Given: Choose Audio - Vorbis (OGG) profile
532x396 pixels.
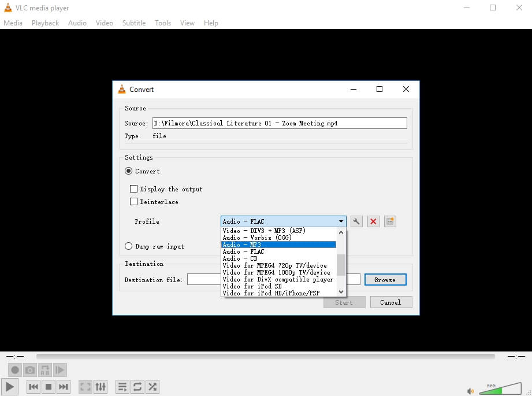Looking at the screenshot, I should pyautogui.click(x=278, y=238).
